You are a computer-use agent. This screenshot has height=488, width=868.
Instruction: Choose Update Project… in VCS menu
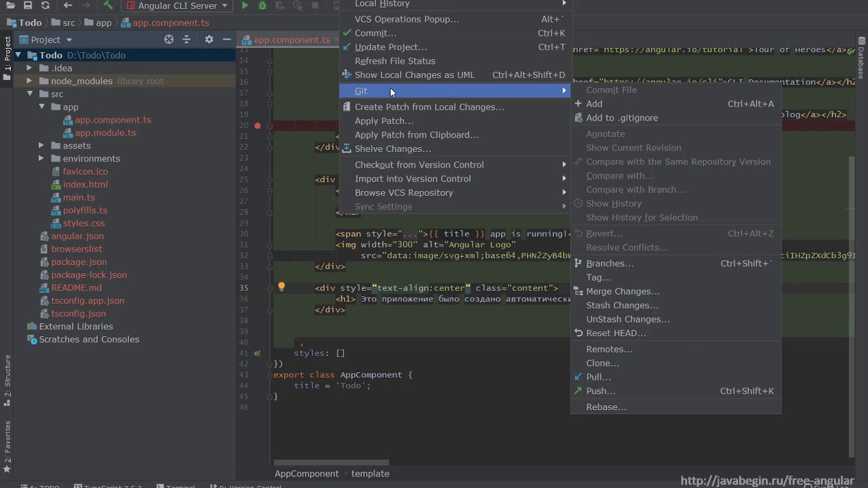(x=455, y=47)
